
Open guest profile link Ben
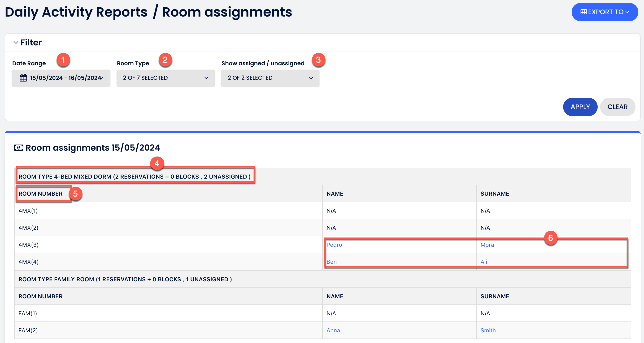(x=332, y=262)
